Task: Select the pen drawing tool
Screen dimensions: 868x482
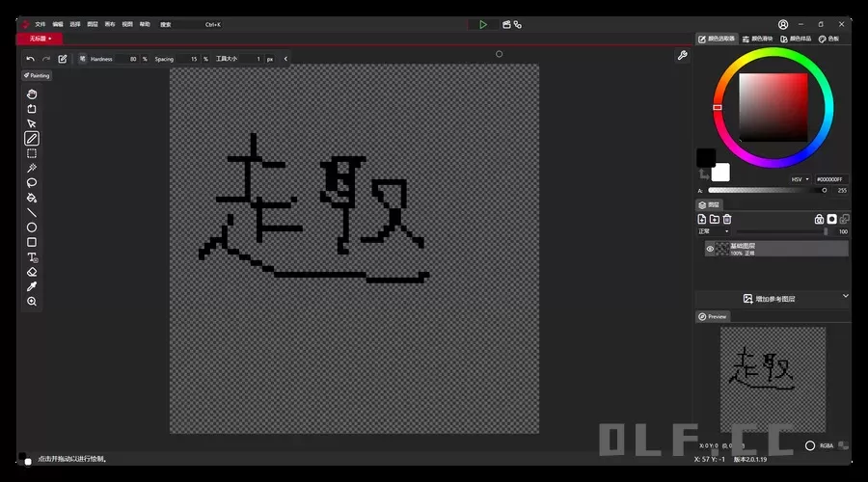Action: [32, 139]
